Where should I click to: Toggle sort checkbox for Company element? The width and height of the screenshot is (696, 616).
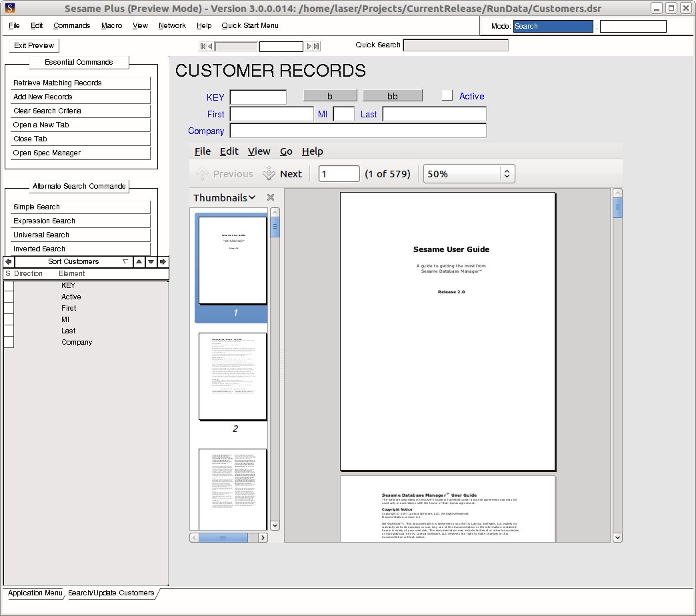point(9,342)
